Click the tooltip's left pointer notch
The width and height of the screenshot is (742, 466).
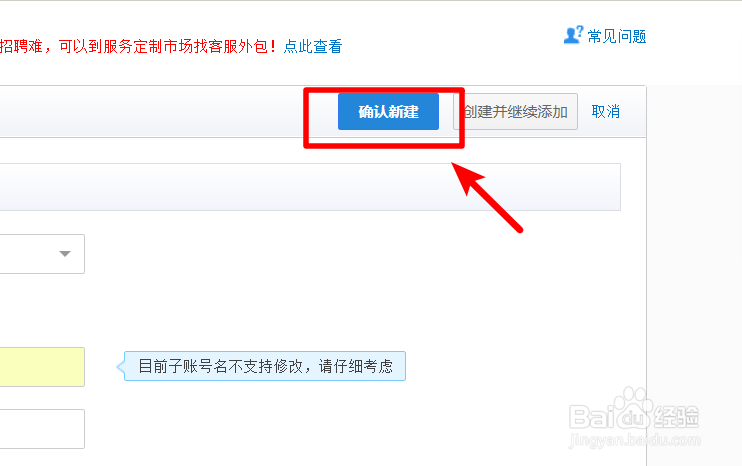tap(120, 367)
